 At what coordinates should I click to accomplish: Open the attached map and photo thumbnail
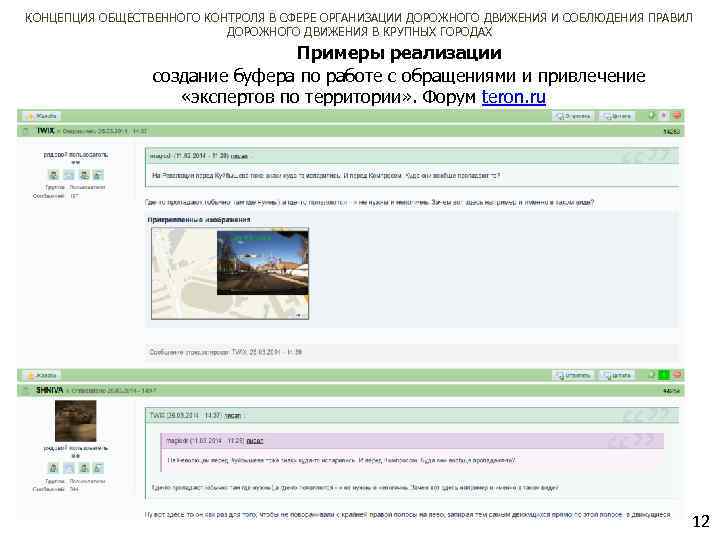(230, 274)
